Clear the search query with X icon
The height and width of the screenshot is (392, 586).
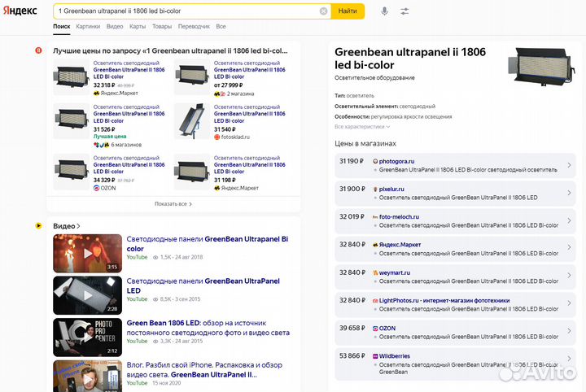point(323,11)
